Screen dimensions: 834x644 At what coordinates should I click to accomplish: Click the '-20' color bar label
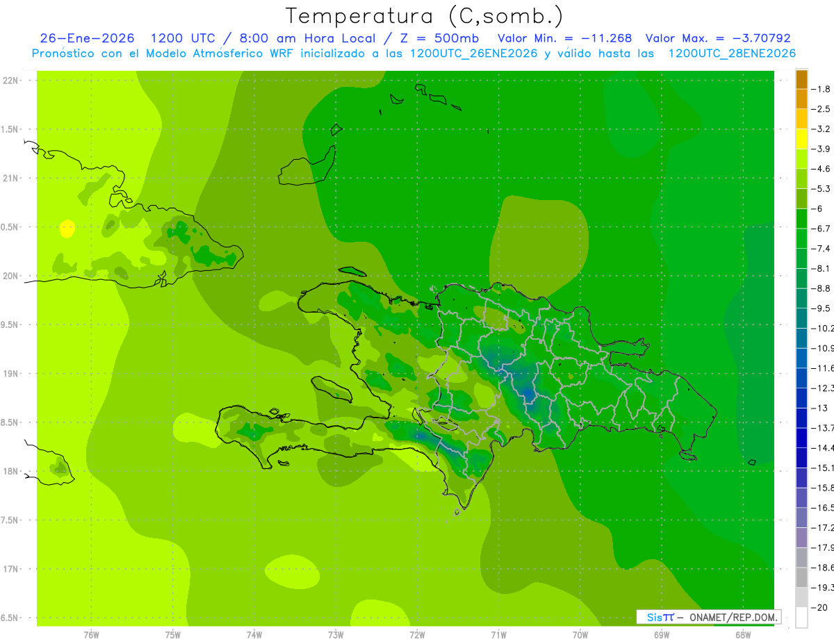click(x=819, y=607)
